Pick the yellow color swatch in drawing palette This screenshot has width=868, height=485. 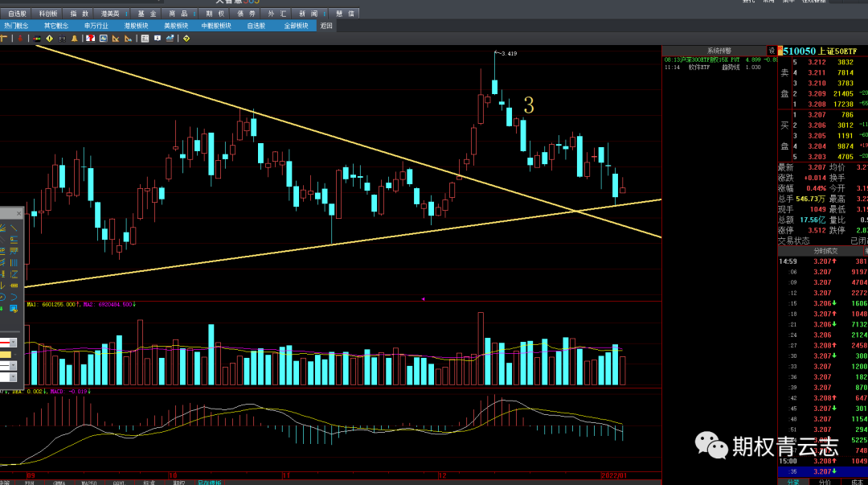point(6,354)
